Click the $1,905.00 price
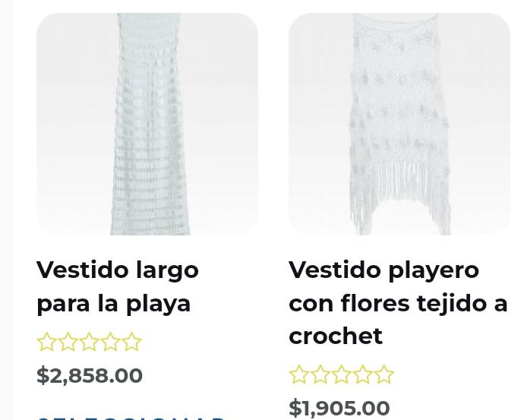This screenshot has height=420, width=521. [x=339, y=408]
